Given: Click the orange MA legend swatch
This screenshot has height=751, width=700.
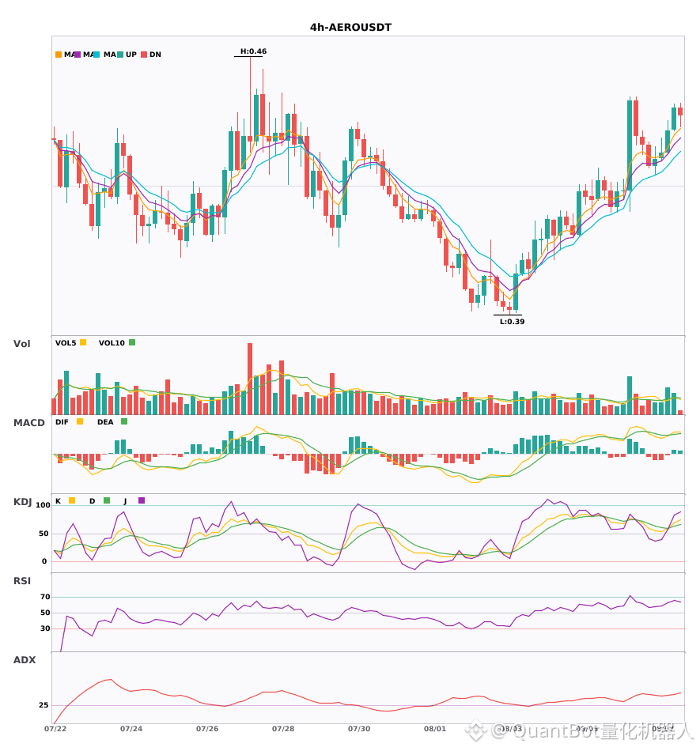Looking at the screenshot, I should [59, 55].
